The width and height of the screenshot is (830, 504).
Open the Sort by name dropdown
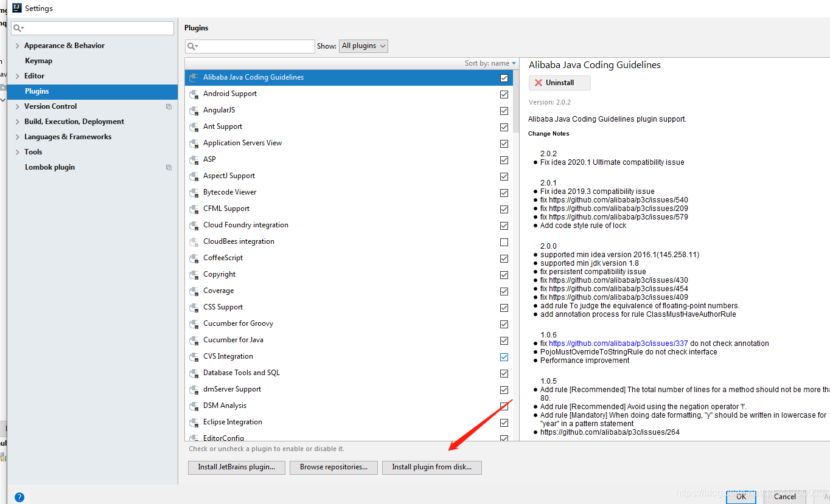[x=490, y=63]
